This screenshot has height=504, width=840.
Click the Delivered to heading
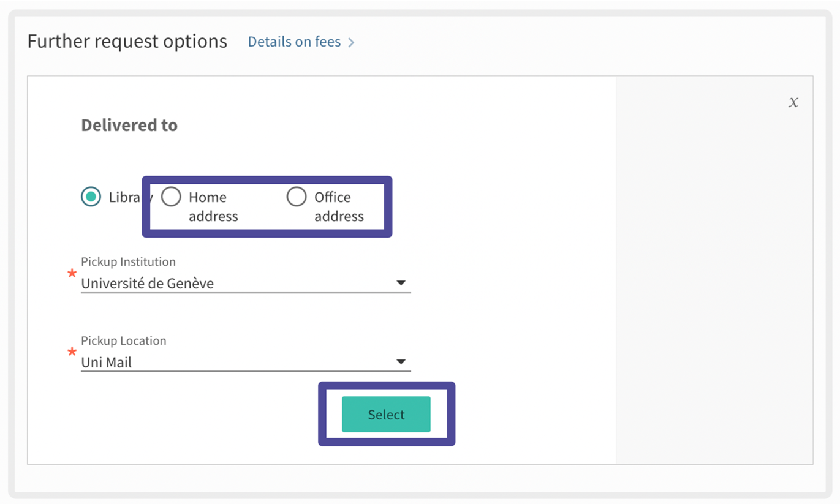129,125
